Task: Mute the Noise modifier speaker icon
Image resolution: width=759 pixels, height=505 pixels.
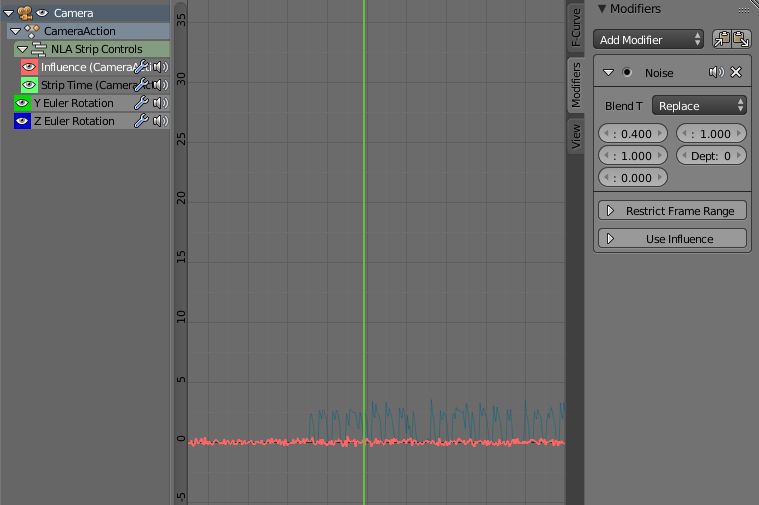Action: (x=716, y=72)
